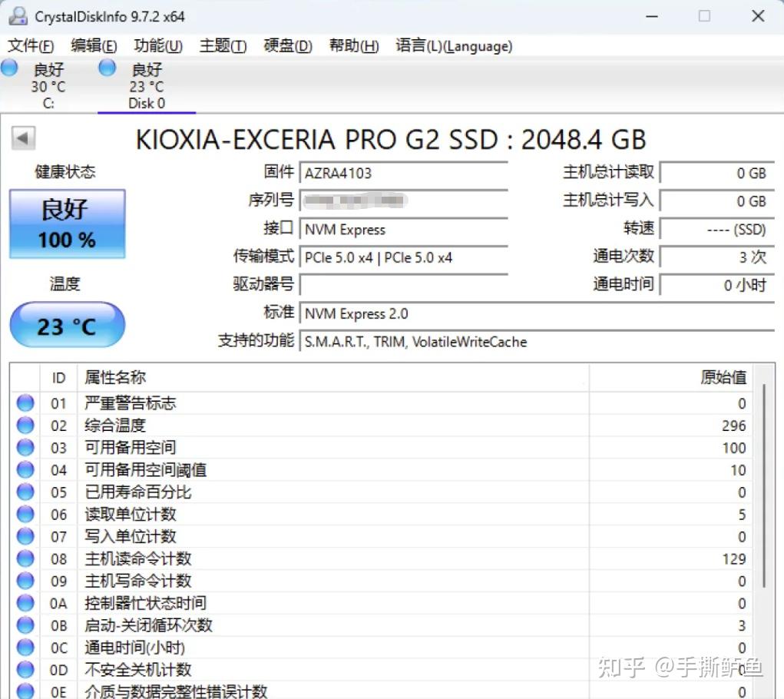The image size is (784, 699).
Task: Open the 功能(U) menu
Action: (158, 46)
